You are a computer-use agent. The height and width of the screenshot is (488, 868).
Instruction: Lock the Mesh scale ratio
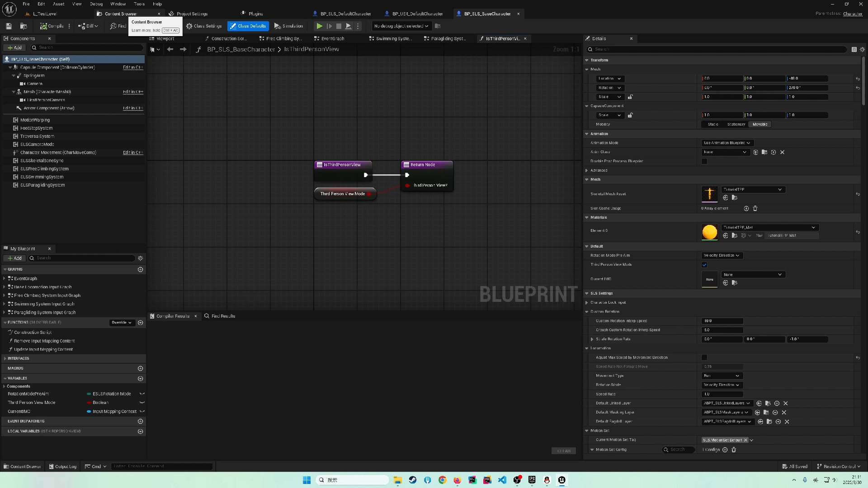click(x=630, y=97)
